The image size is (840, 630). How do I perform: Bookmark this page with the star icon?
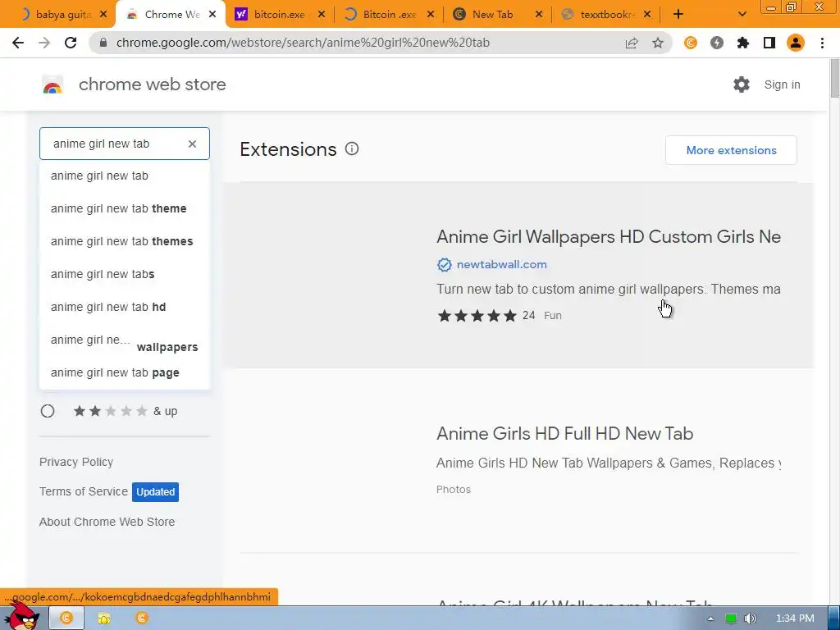point(658,43)
